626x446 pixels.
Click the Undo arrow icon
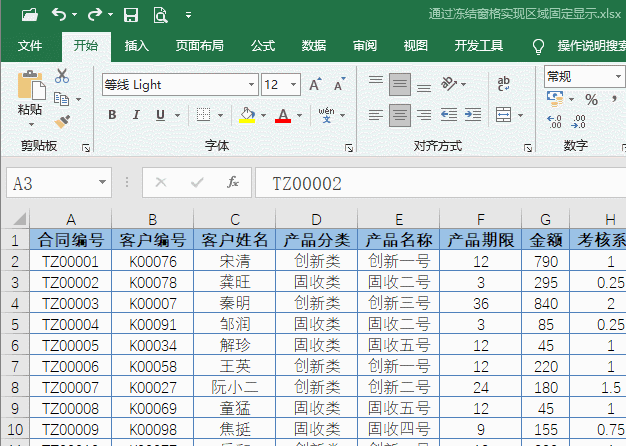tap(59, 15)
